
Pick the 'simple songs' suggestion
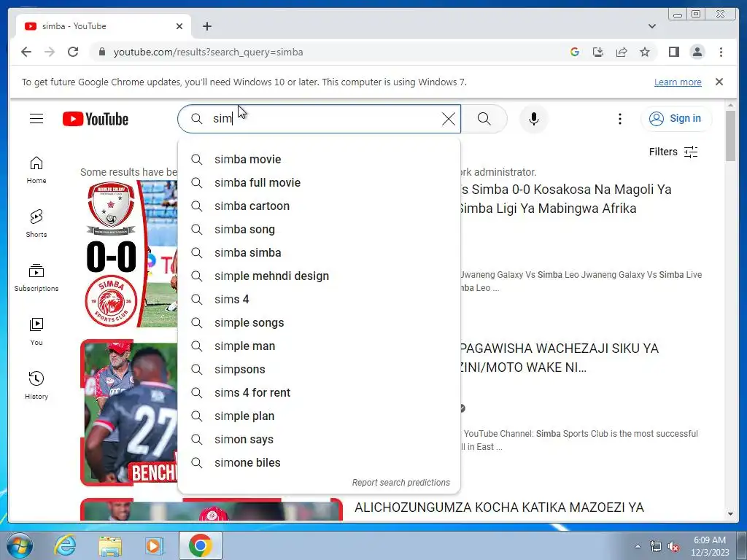tap(319, 322)
